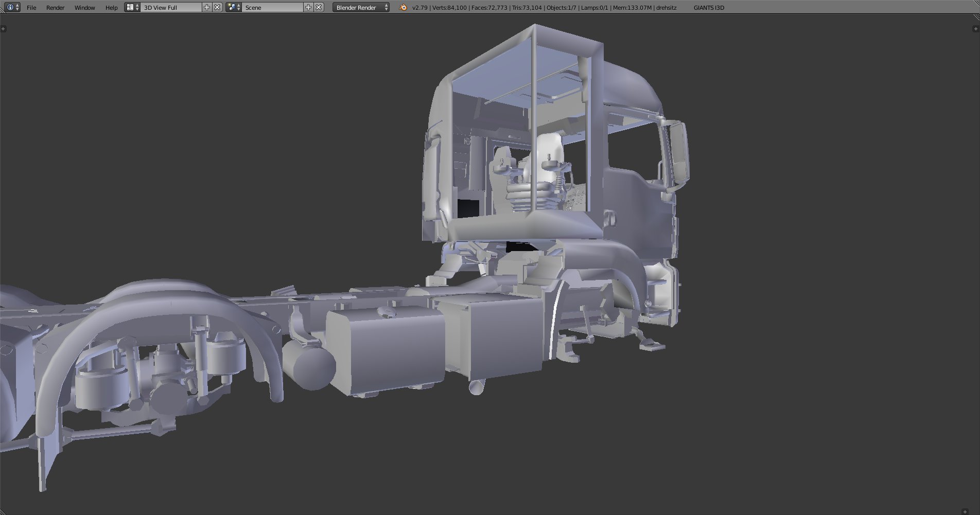Open the GIANTS I3D menu

point(708,8)
